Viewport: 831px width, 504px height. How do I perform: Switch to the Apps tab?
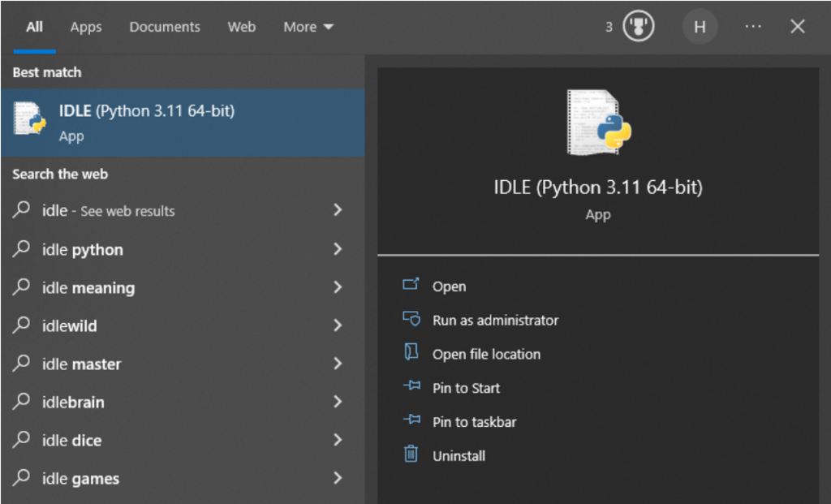pyautogui.click(x=85, y=27)
